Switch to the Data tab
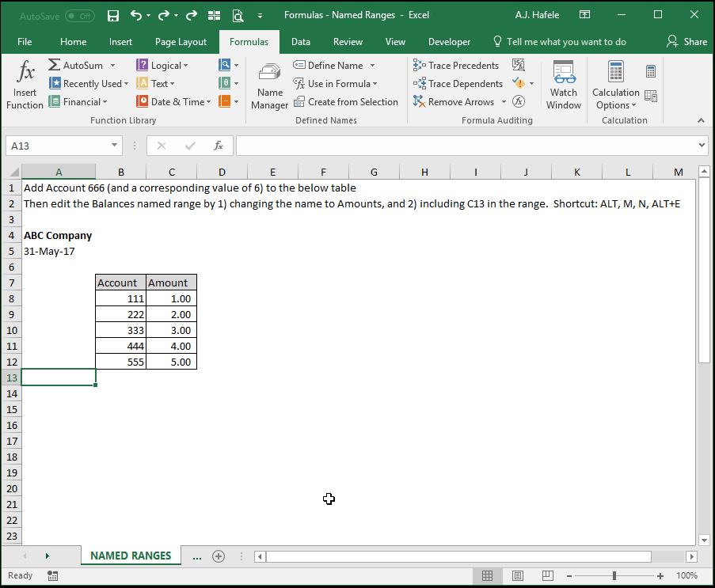The image size is (715, 588). (x=301, y=42)
